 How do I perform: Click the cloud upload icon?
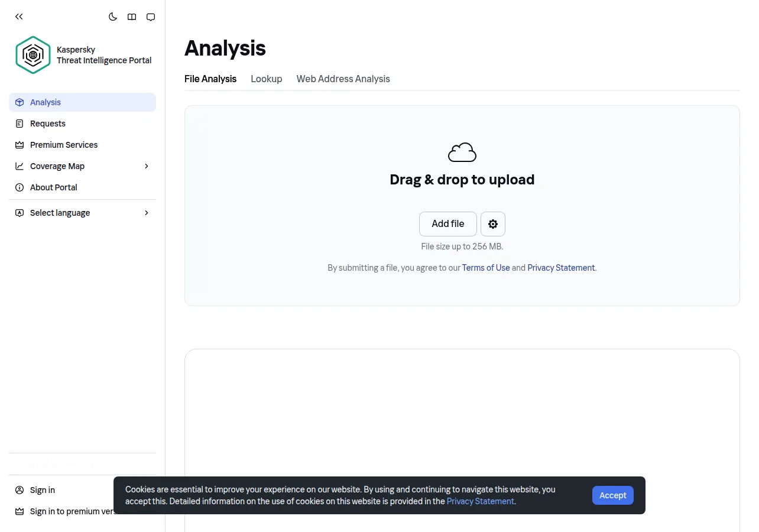(x=462, y=153)
